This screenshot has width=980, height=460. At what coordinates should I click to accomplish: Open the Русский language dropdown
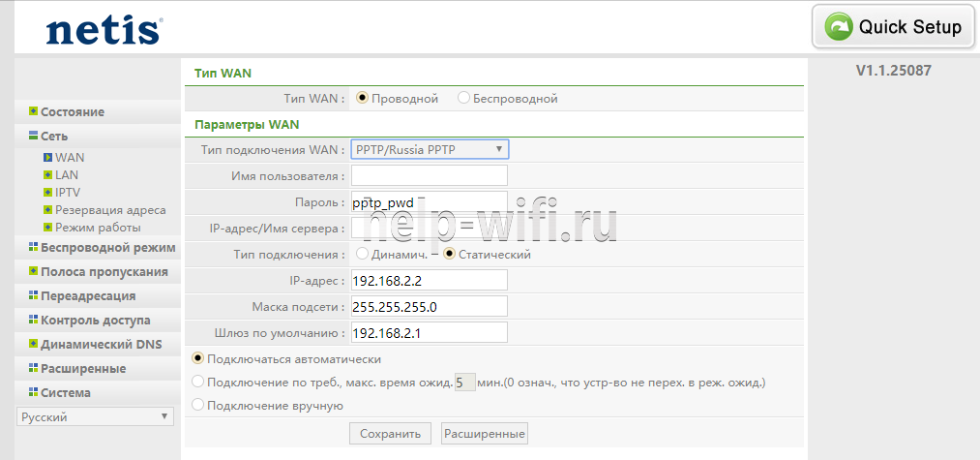coord(95,417)
